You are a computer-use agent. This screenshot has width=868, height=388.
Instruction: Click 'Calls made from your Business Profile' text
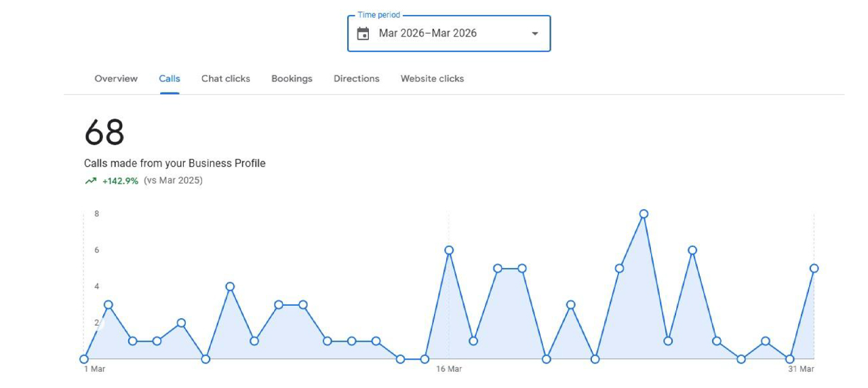click(x=175, y=163)
